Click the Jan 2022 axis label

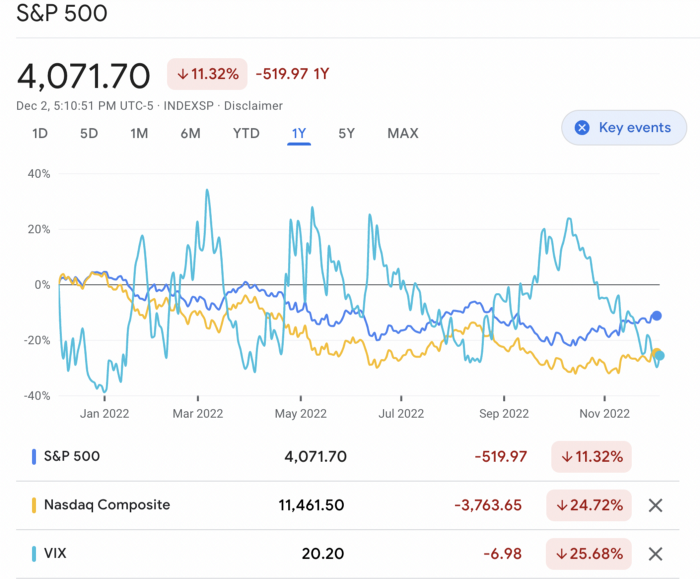coord(104,414)
